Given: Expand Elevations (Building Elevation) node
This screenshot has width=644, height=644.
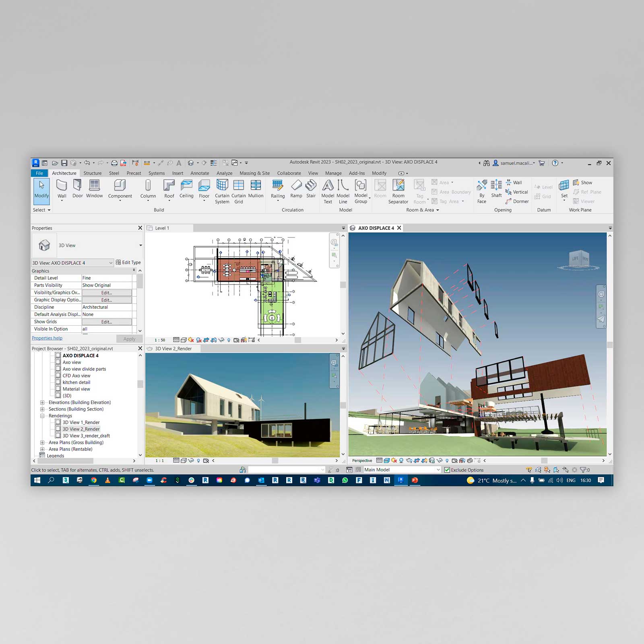Looking at the screenshot, I should click(42, 402).
